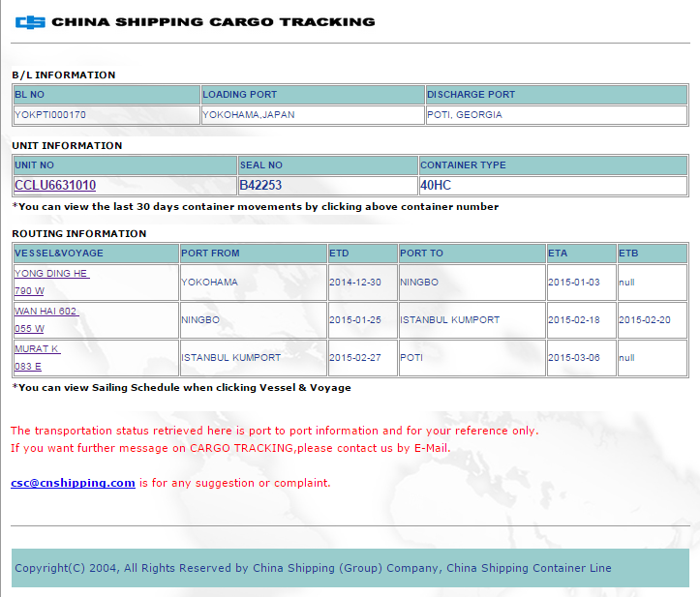Click the LOADING PORT column header

click(x=313, y=95)
